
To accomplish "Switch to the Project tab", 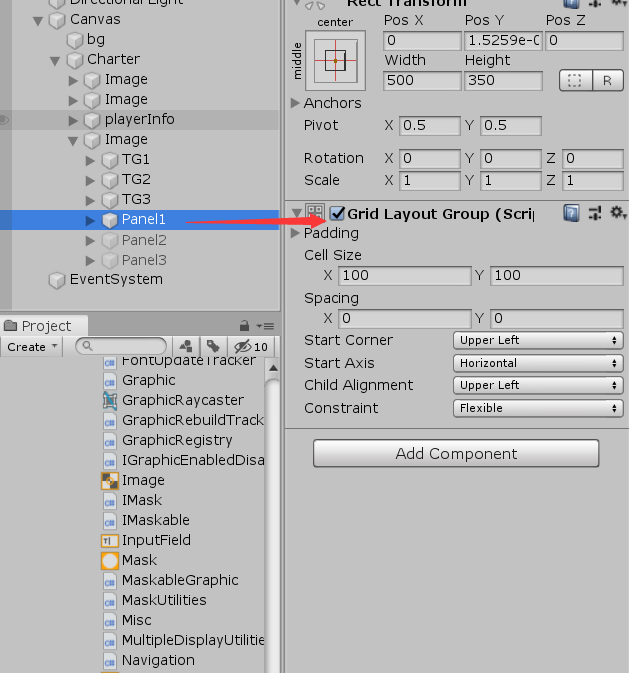I will pos(44,326).
